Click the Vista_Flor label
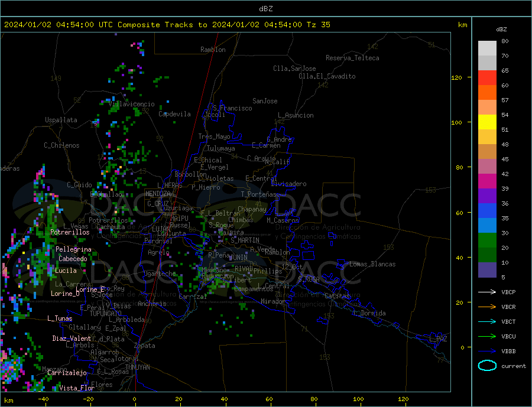532x407 pixels. click(77, 388)
